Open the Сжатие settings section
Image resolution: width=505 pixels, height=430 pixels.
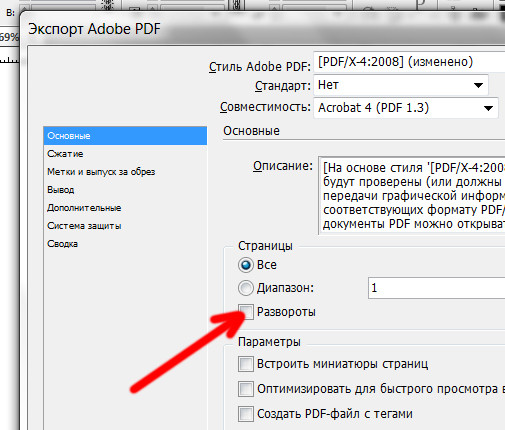click(x=65, y=154)
